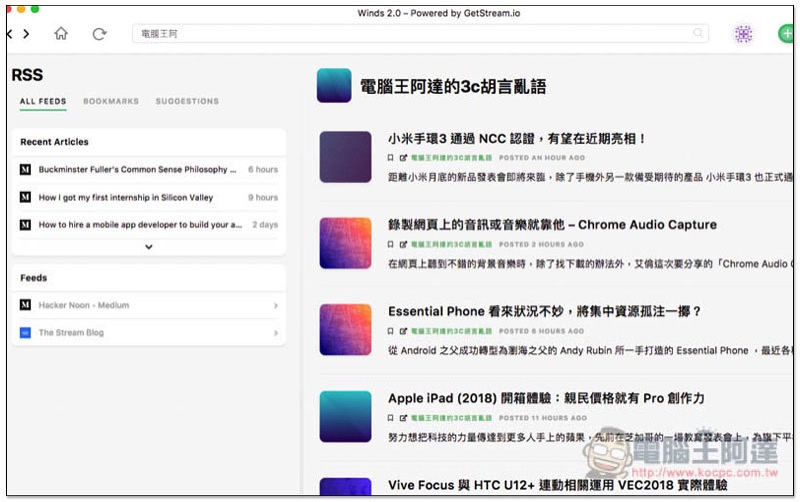Click green feed name under Apple iPad article
Viewport: 800px width, 502px height.
(x=452, y=418)
